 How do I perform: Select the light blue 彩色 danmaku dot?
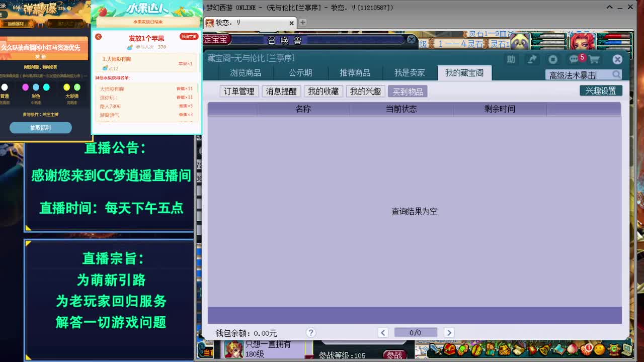tap(36, 87)
